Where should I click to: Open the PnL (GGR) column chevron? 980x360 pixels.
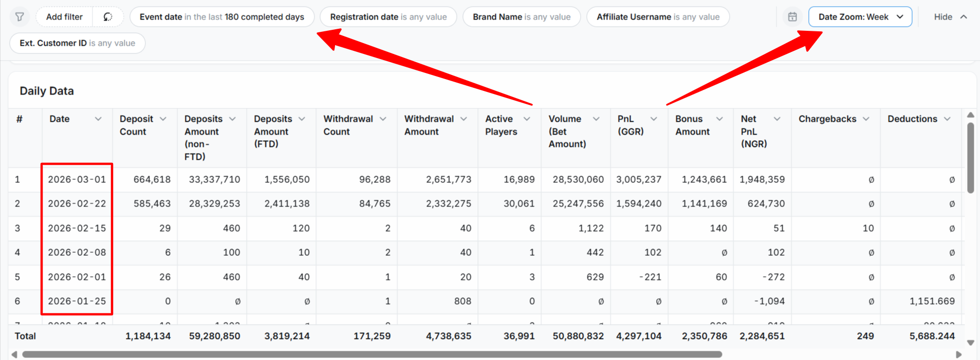pos(654,119)
